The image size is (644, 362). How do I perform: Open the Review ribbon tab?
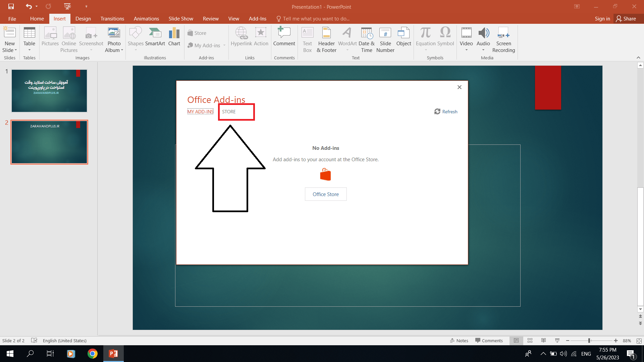(x=211, y=19)
